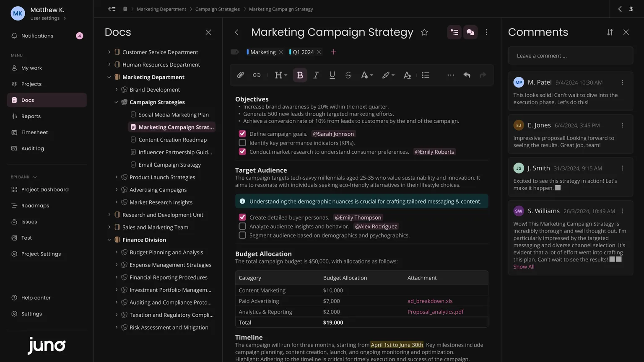This screenshot has height=362, width=644.
Task: Click Show All on S. Williams comment
Action: tap(524, 267)
